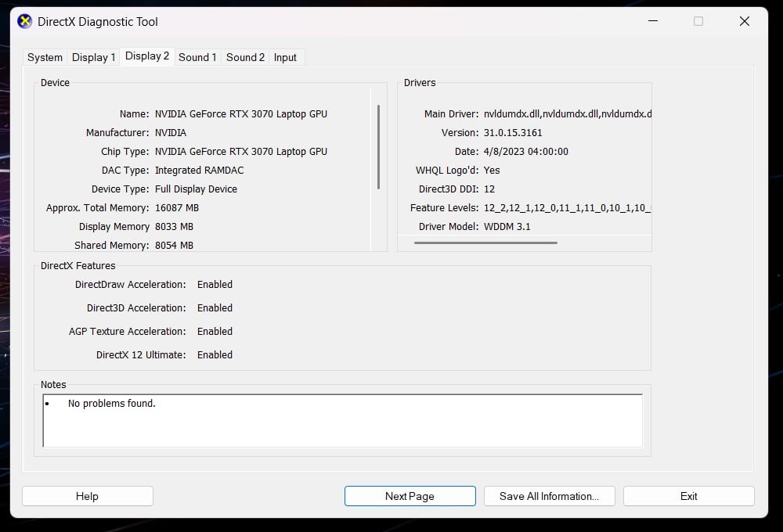The width and height of the screenshot is (783, 532).
Task: Switch to the Input tab
Action: [x=285, y=57]
